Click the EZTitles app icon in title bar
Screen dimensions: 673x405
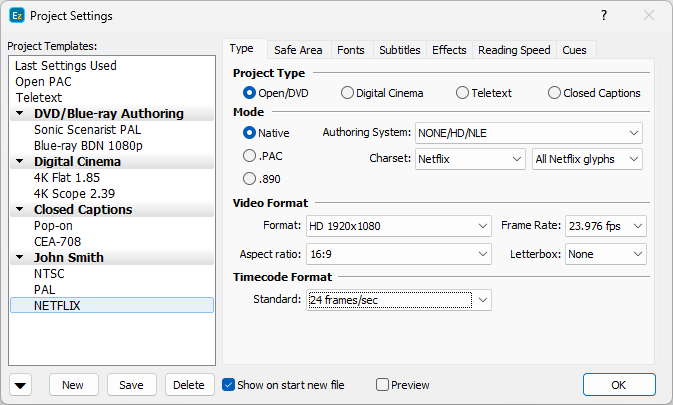coord(16,16)
